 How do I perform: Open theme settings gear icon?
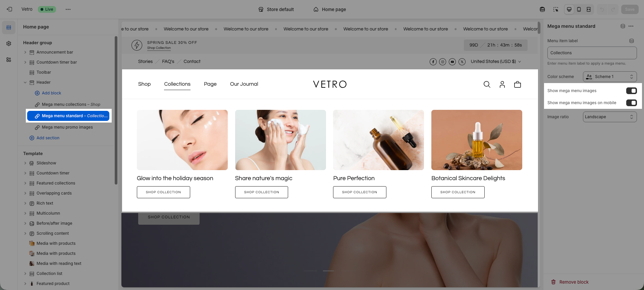pyautogui.click(x=9, y=44)
